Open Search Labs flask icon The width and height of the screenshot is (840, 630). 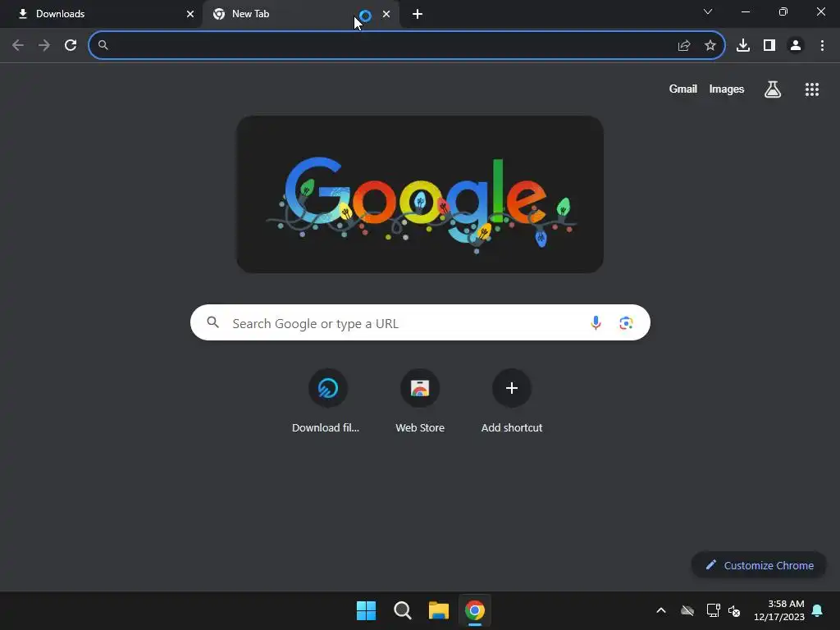773,89
